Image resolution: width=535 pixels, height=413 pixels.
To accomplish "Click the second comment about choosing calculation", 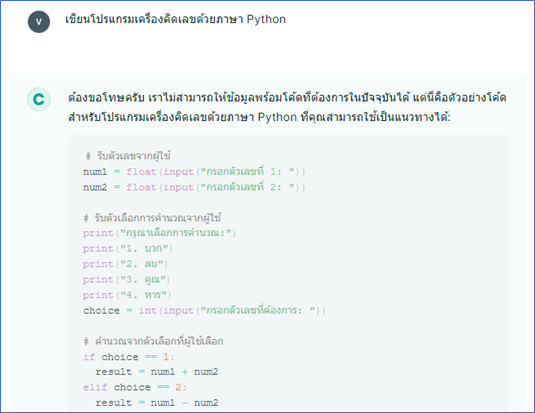I will click(153, 217).
